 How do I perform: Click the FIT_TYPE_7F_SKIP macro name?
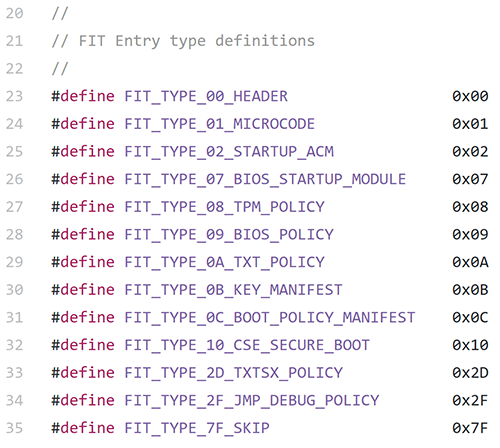(197, 429)
